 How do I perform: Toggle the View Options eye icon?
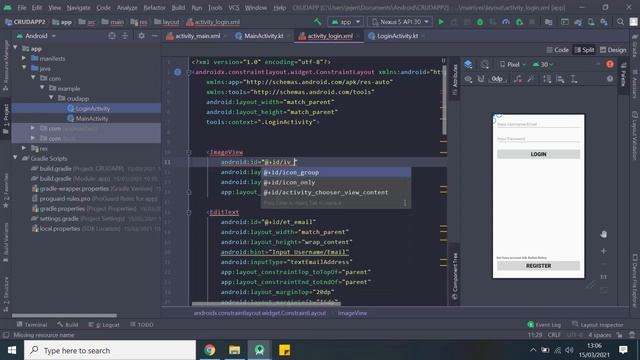click(468, 79)
